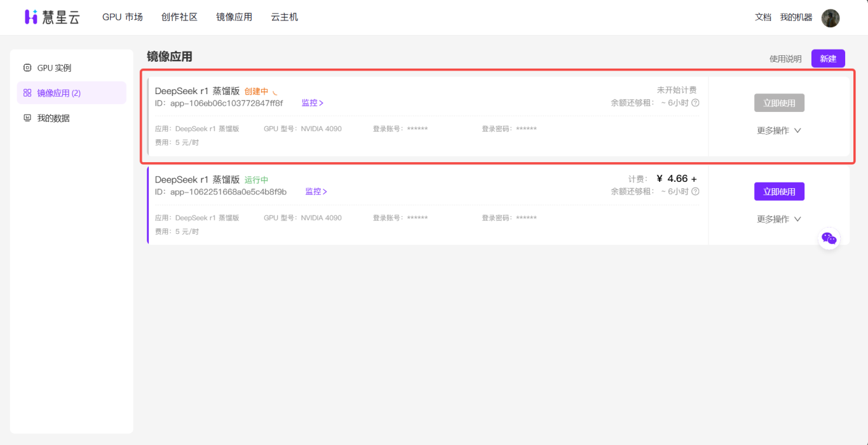This screenshot has width=868, height=445.
Task: Click the 慧星云 logo
Action: [x=52, y=17]
